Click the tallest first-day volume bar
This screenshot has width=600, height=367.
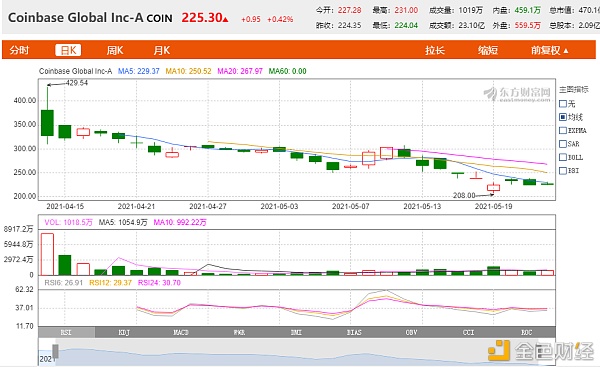(x=47, y=254)
